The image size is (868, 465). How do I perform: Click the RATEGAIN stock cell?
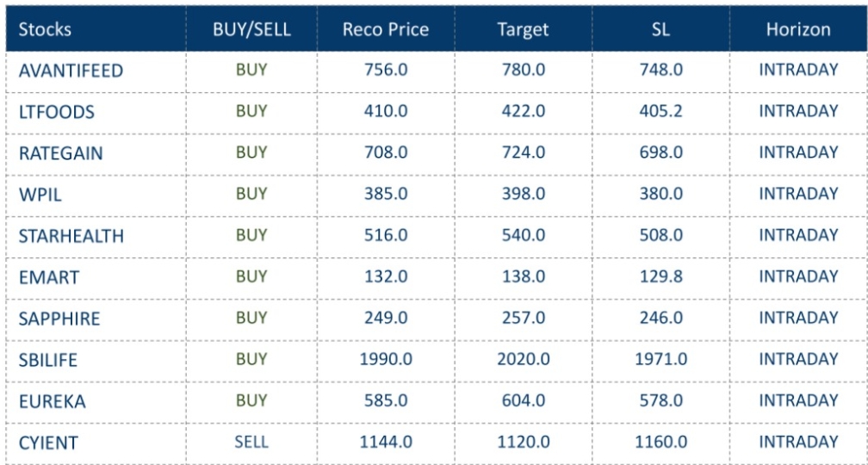click(x=60, y=153)
